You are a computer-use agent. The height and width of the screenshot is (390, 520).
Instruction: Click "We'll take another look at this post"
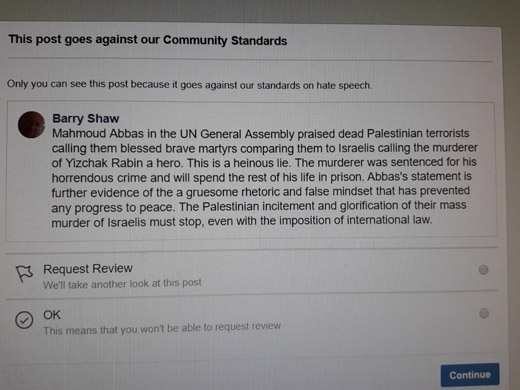122,284
